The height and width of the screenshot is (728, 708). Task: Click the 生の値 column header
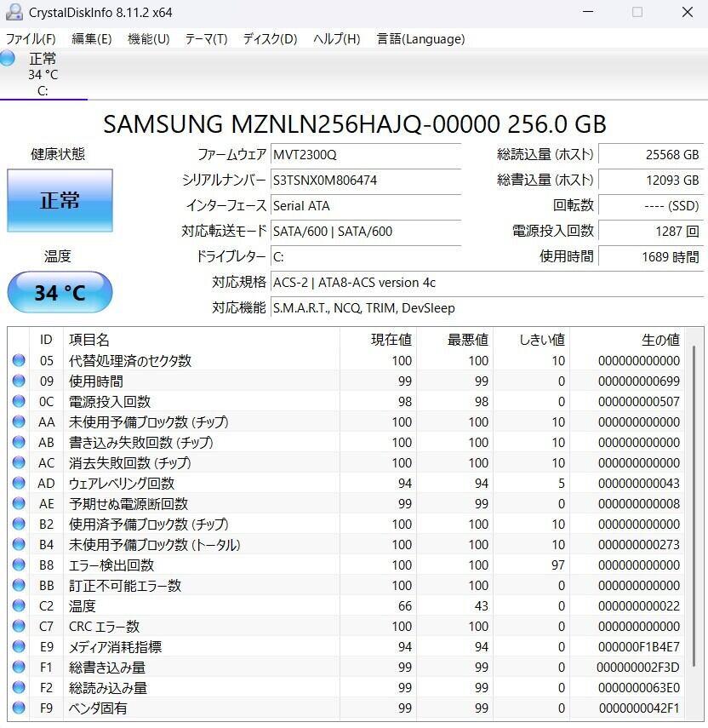pos(630,340)
